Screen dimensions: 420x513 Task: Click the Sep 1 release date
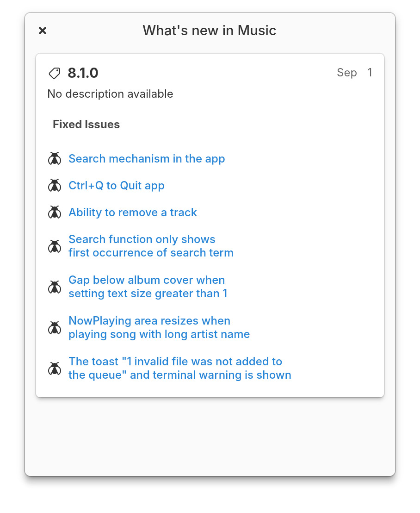point(354,73)
